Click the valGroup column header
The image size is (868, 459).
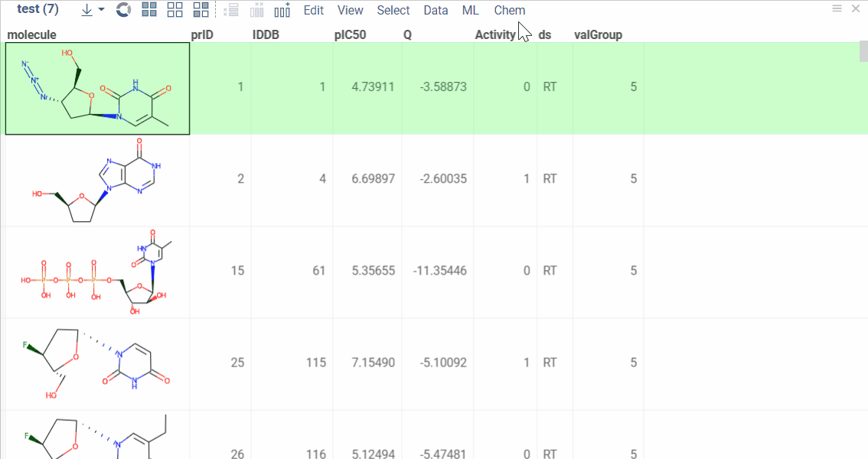(598, 35)
